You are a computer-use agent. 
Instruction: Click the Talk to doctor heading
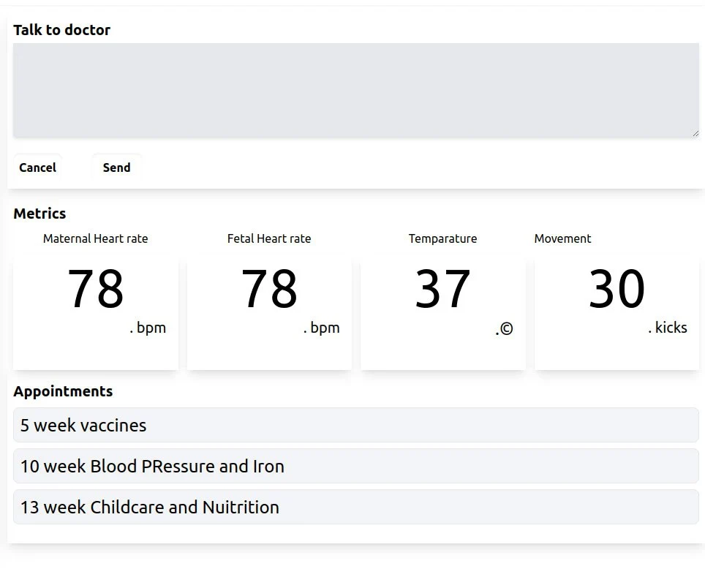[61, 30]
